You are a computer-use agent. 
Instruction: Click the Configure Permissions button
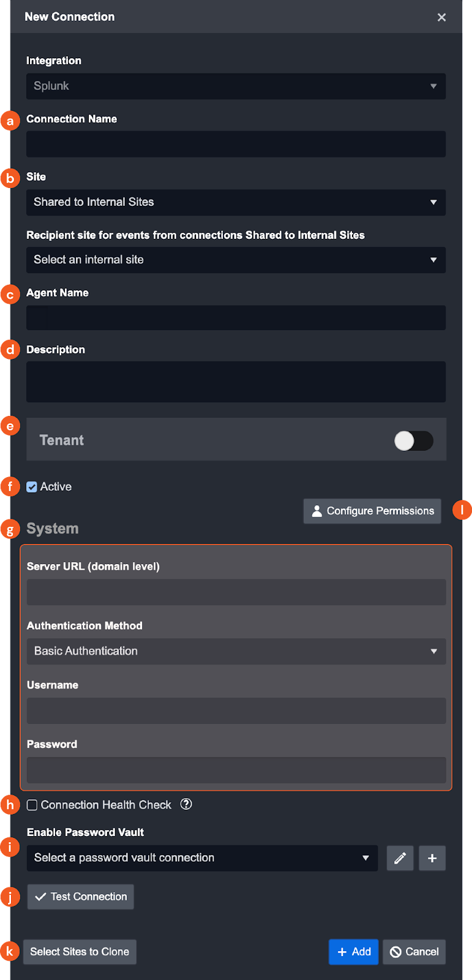coord(372,511)
